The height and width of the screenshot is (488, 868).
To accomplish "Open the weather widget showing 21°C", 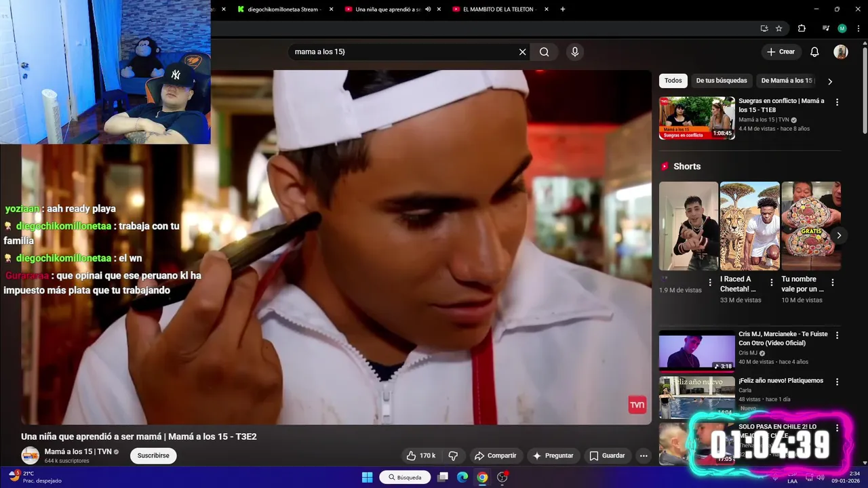I will (35, 477).
